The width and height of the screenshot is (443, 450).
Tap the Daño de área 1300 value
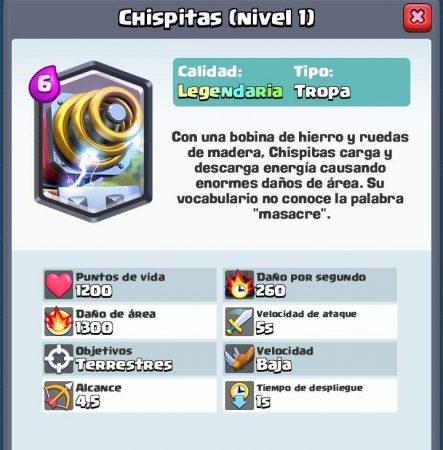click(94, 328)
